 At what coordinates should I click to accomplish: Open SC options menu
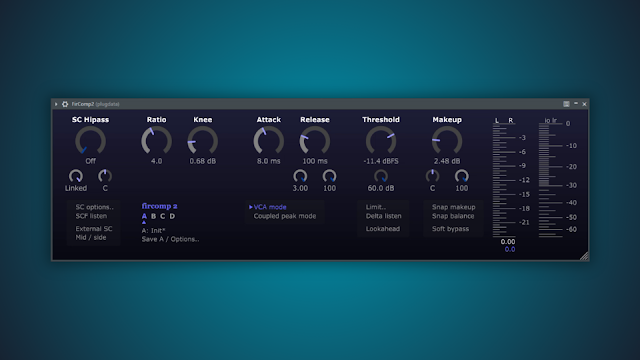tap(94, 207)
